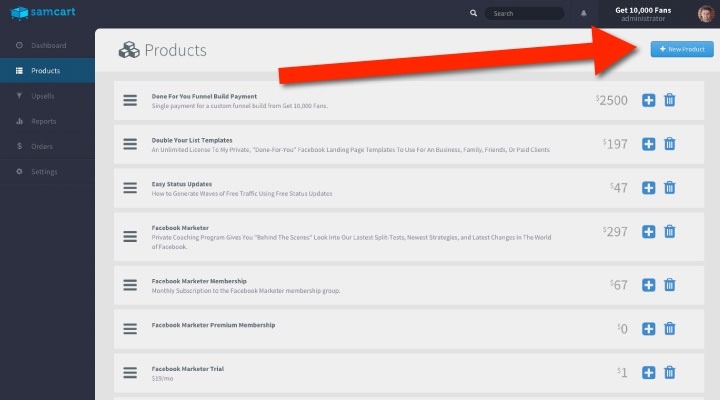Grab reorder handle for Easy Status Updates
Screen dimensions: 720x400
130,188
